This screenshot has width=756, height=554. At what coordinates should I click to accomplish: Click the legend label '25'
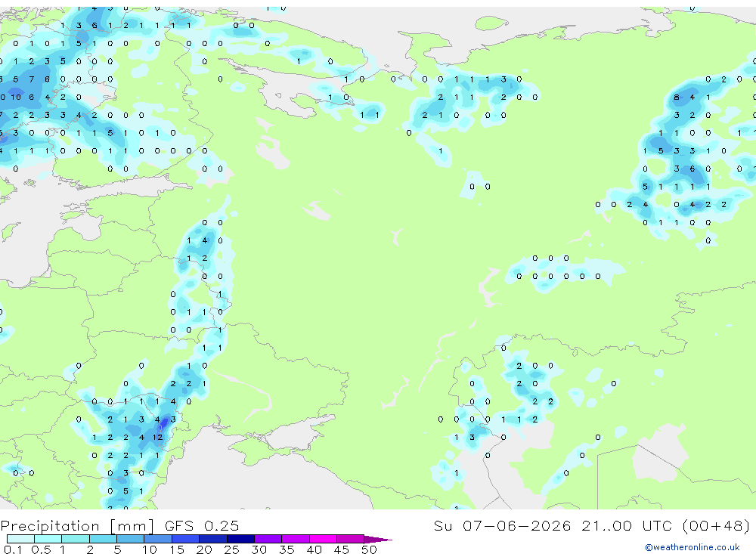click(232, 549)
